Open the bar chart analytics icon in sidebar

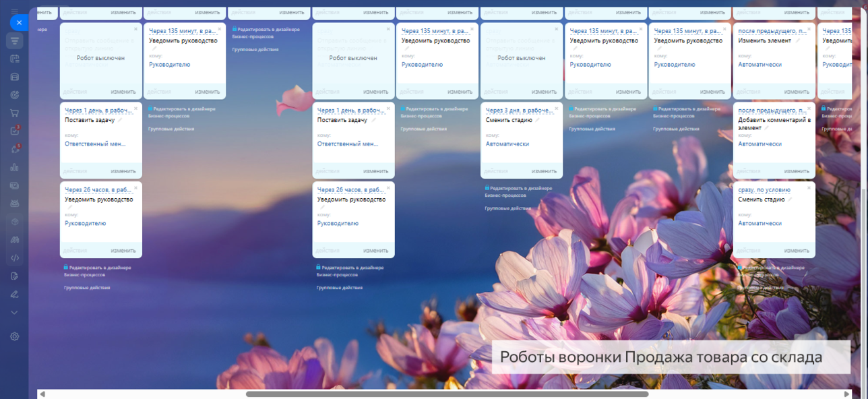[15, 167]
